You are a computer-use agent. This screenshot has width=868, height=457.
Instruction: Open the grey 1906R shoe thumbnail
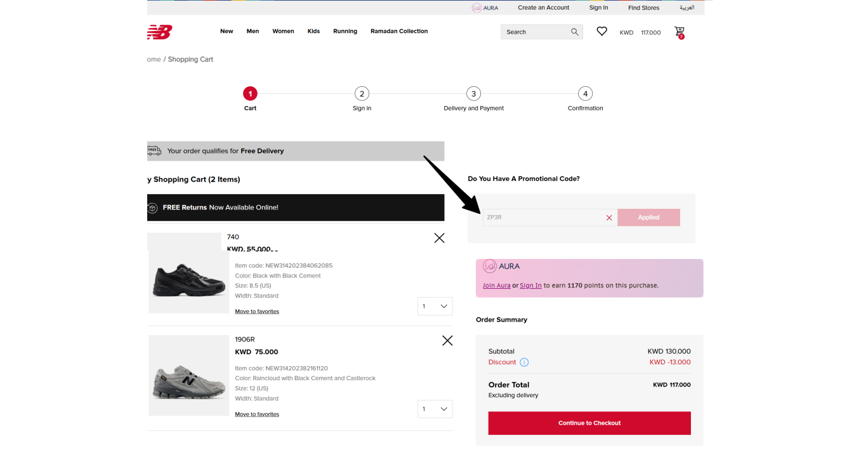(189, 376)
